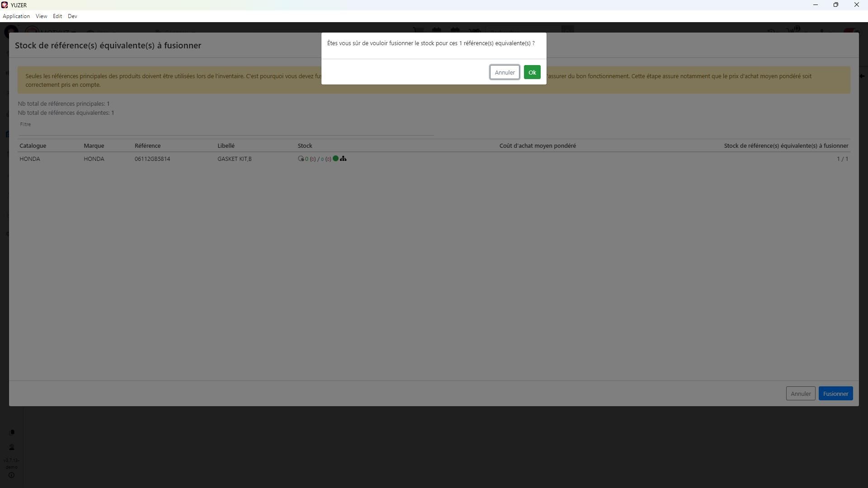
Task: Click the hierarchy tree icon in Stock column
Action: (343, 159)
